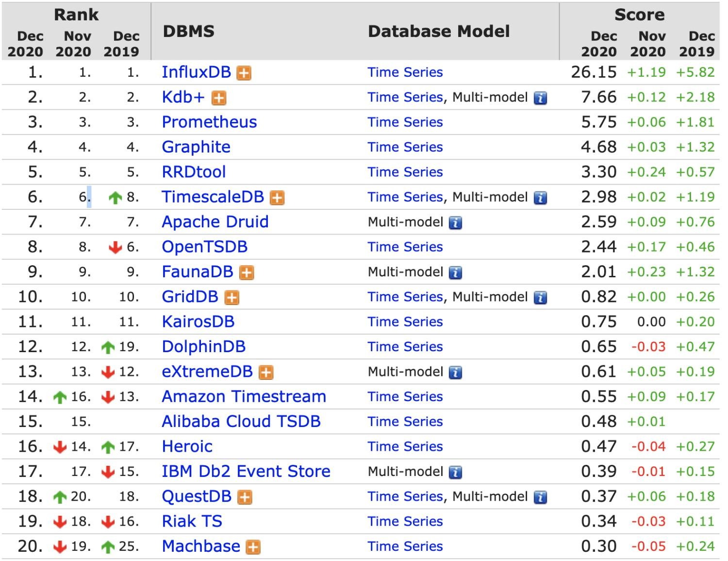This screenshot has width=728, height=561.
Task: Click the green up arrow in TimescaleDB row
Action: click(x=115, y=198)
